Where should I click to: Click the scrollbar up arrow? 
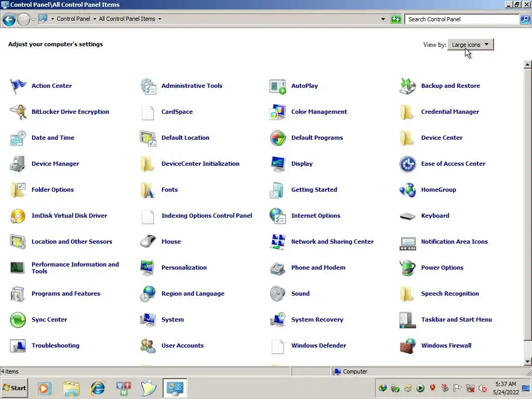[x=527, y=64]
